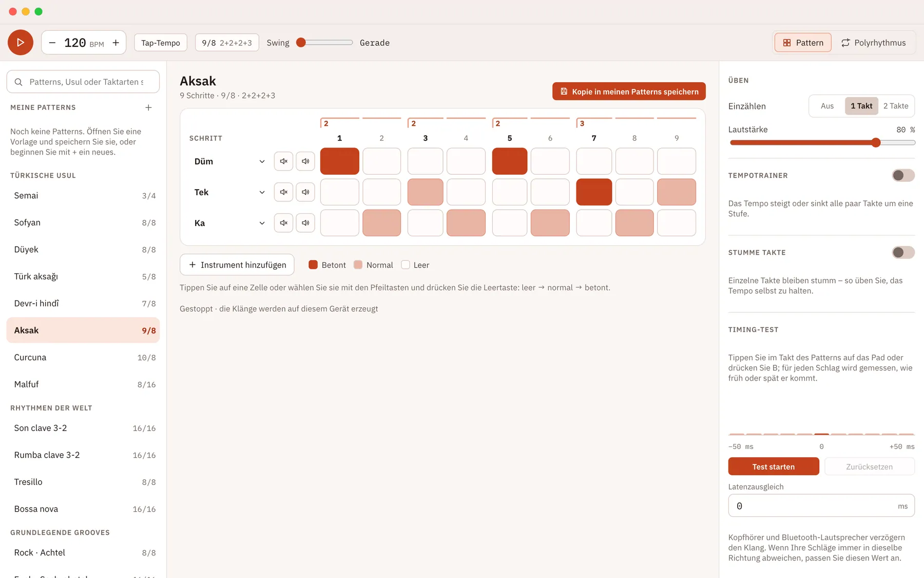Click the Zurücksetzen button

click(x=870, y=467)
